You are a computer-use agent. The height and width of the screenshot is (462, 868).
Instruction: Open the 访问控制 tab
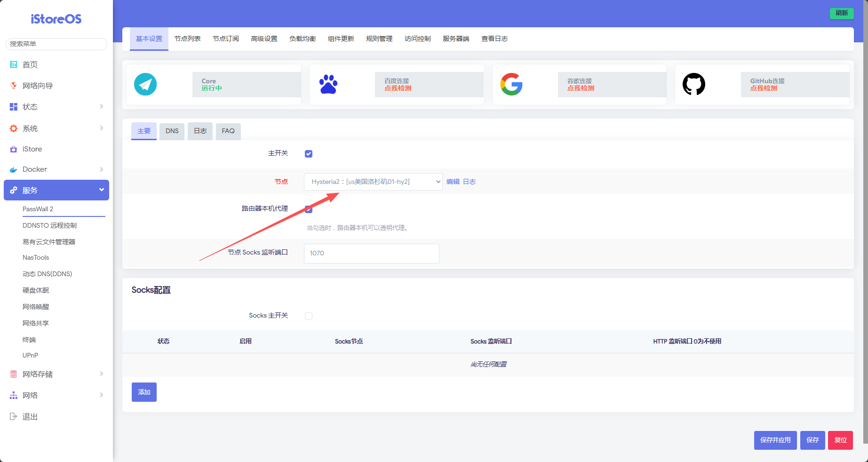click(x=418, y=39)
